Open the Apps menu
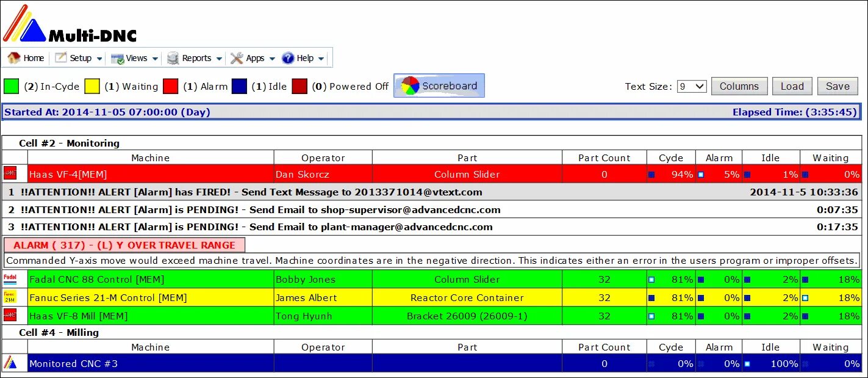This screenshot has width=868, height=378. 253,58
